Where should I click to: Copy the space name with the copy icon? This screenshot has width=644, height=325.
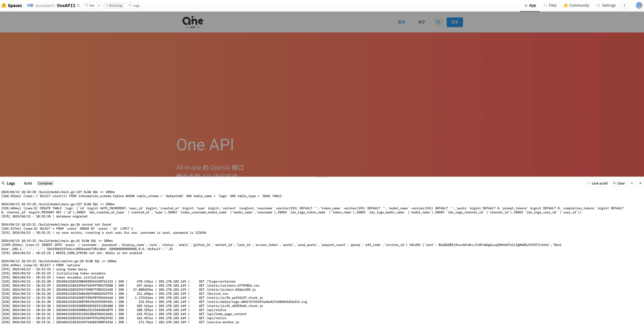pyautogui.click(x=78, y=5)
